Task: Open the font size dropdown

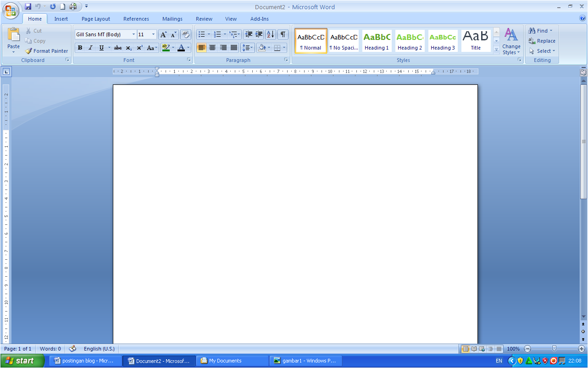Action: (154, 34)
